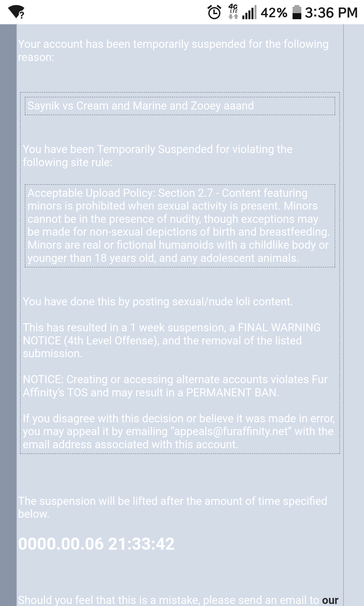This screenshot has width=364, height=606.
Task: Tap the Wi-Fi status icon
Action: coord(16,13)
